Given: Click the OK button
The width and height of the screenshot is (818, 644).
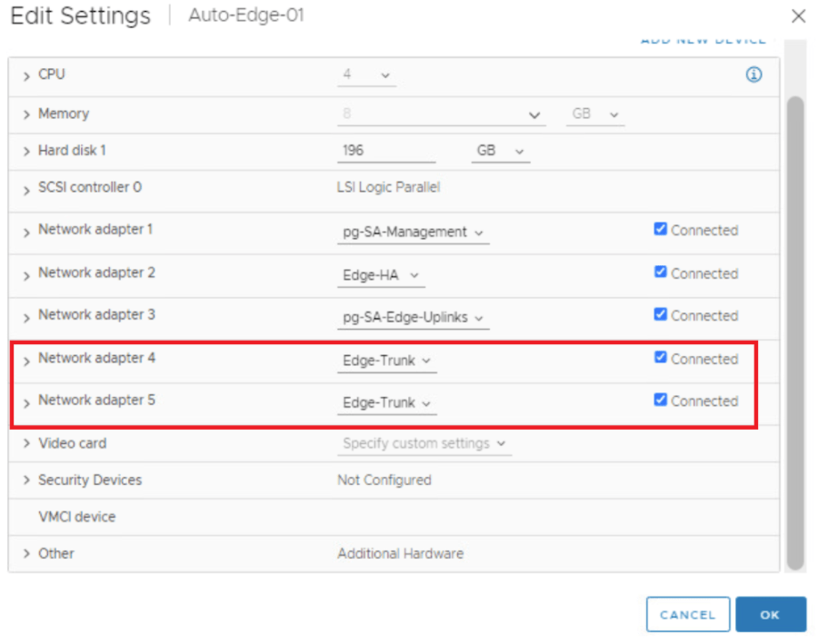Looking at the screenshot, I should point(770,615).
